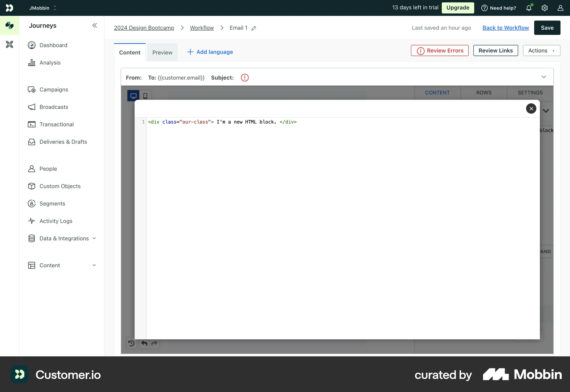Switch to the Preview tab
Image resolution: width=570 pixels, height=392 pixels.
162,52
